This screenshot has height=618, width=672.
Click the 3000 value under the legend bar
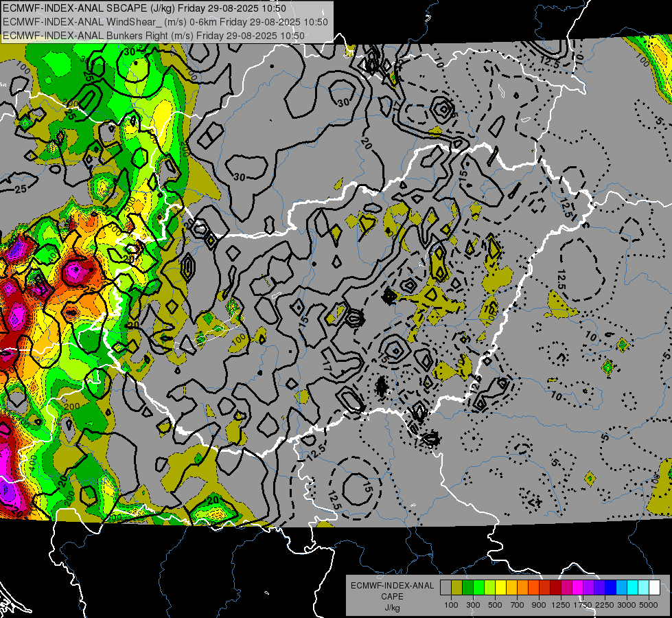click(627, 606)
